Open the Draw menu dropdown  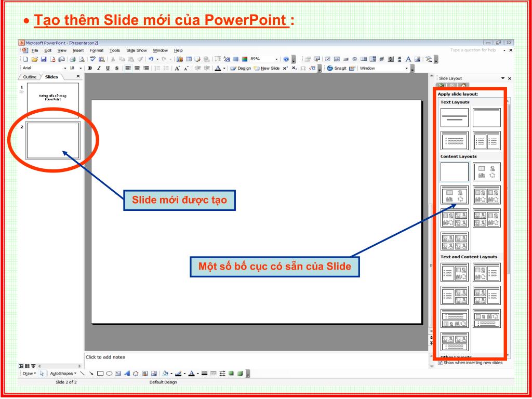(x=29, y=374)
